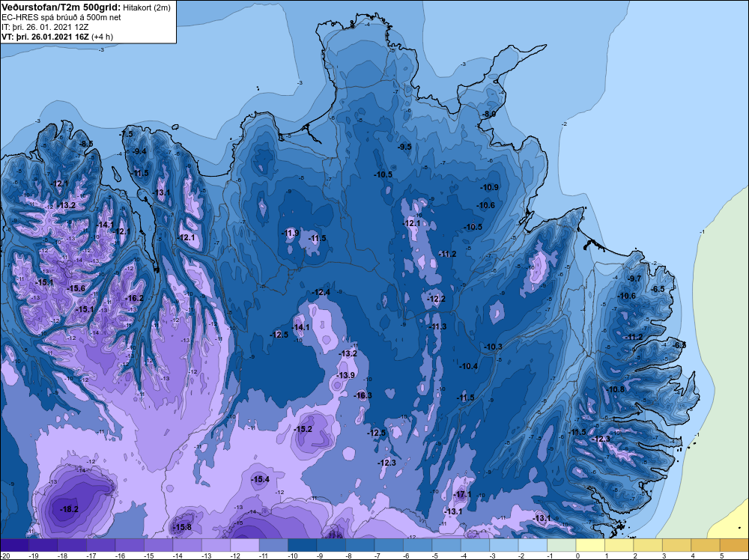Click legend swatch between 2 and 3
The height and width of the screenshot is (560, 749).
tap(648, 545)
